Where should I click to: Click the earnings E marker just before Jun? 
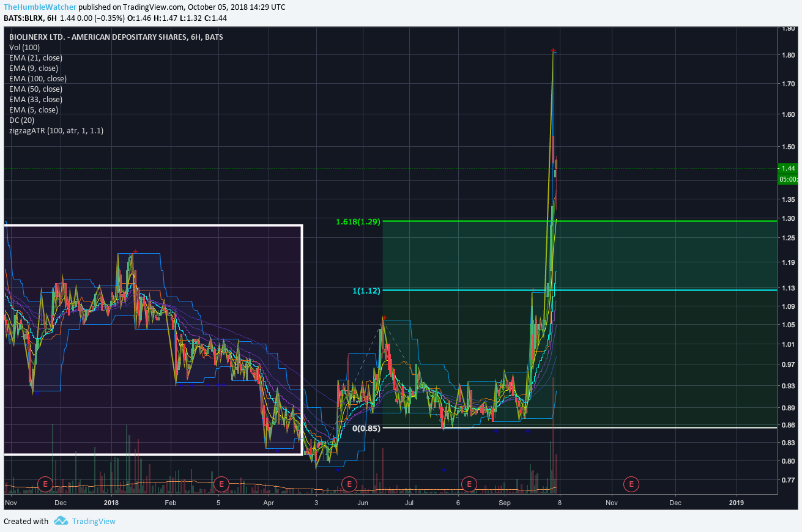(x=349, y=484)
